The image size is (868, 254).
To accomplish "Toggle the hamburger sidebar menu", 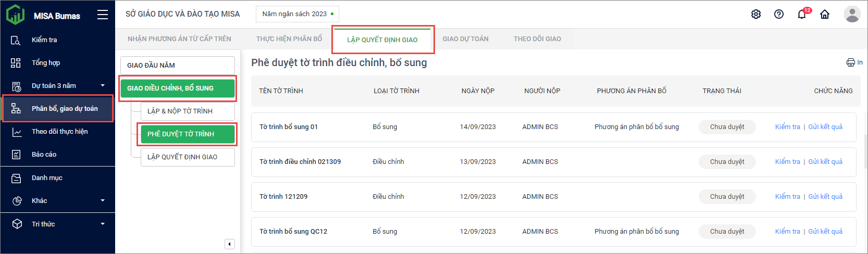I will tap(103, 15).
